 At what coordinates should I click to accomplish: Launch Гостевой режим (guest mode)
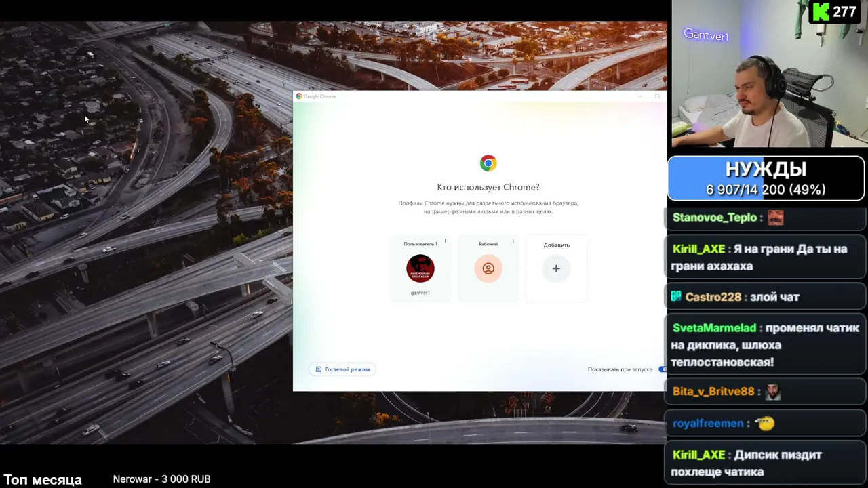tap(342, 369)
